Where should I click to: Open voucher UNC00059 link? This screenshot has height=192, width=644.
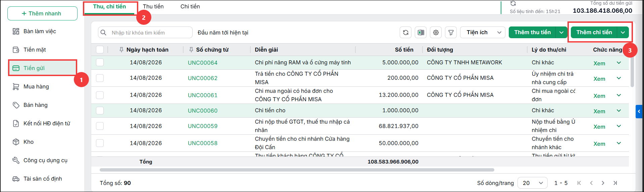pos(203,126)
